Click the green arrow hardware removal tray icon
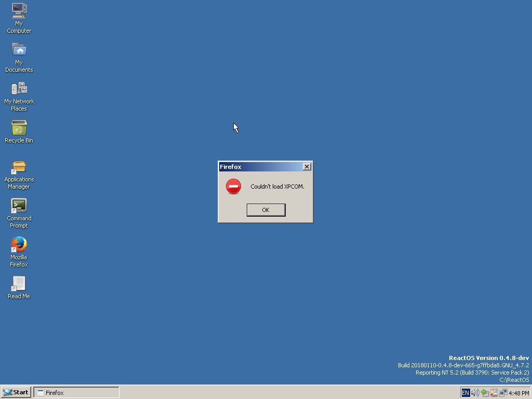Screen dimensions: 532x399 pos(485,393)
